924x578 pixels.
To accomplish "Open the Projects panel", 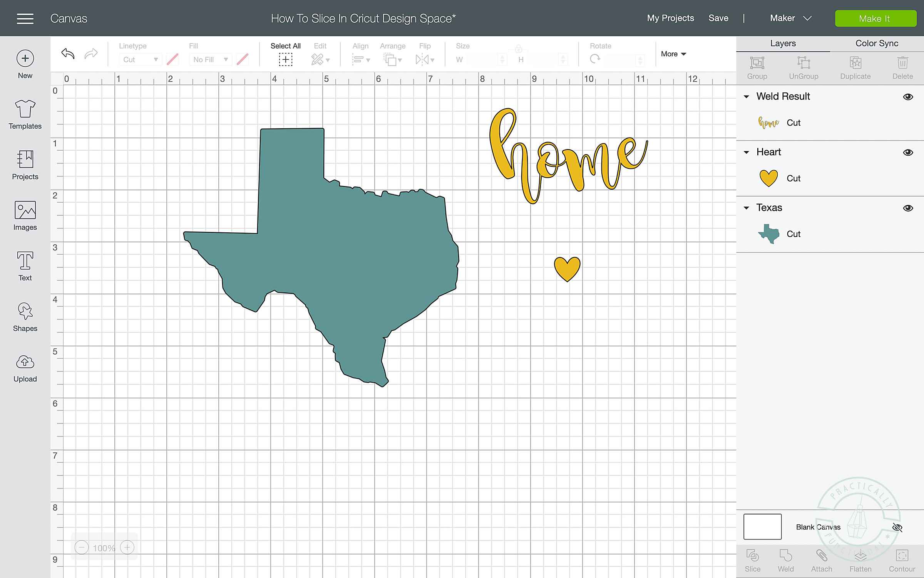I will click(25, 165).
